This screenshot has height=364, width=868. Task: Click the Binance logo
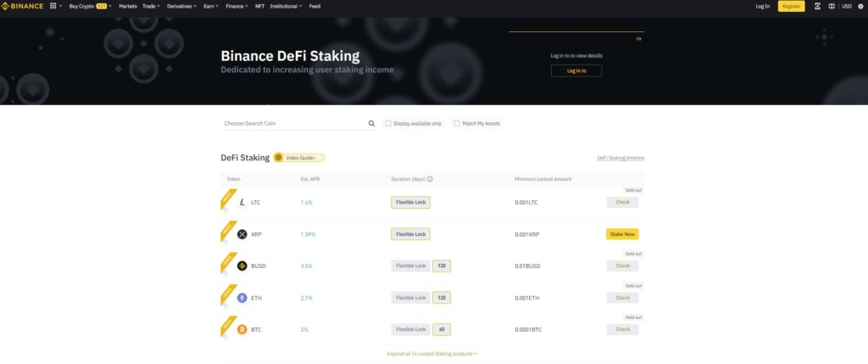[x=22, y=6]
